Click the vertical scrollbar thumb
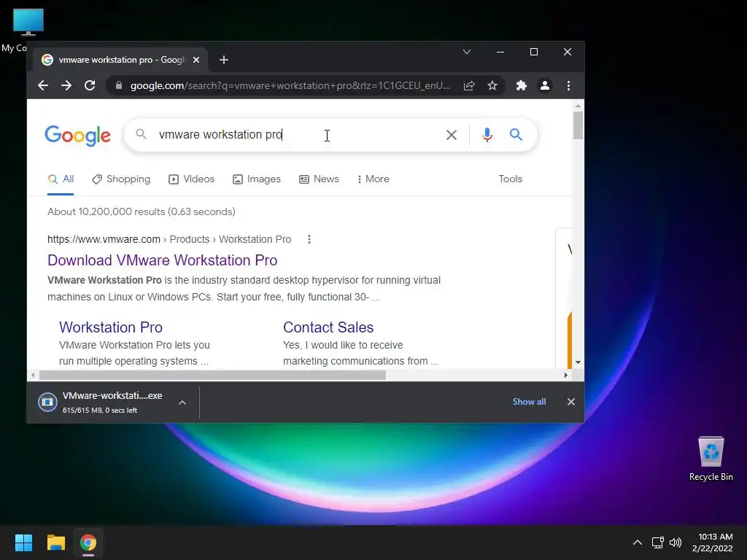Viewport: 747px width, 560px height. coord(578,125)
